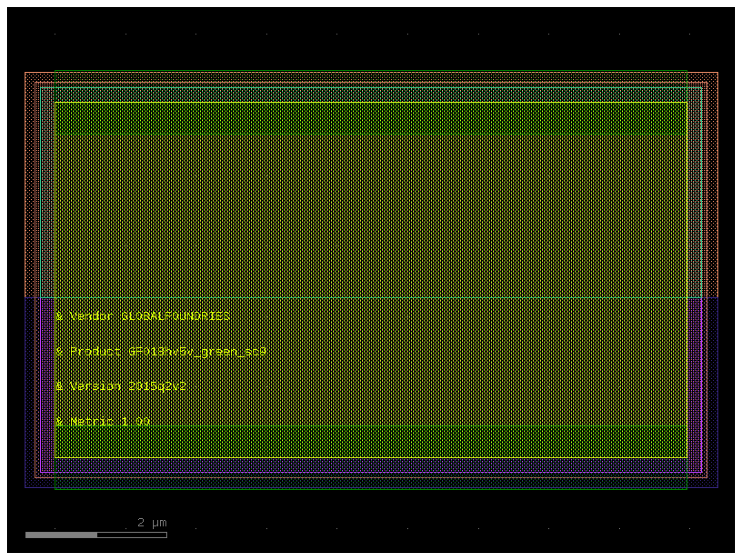Select the '& Version 2015q2v2' text label

[121, 386]
